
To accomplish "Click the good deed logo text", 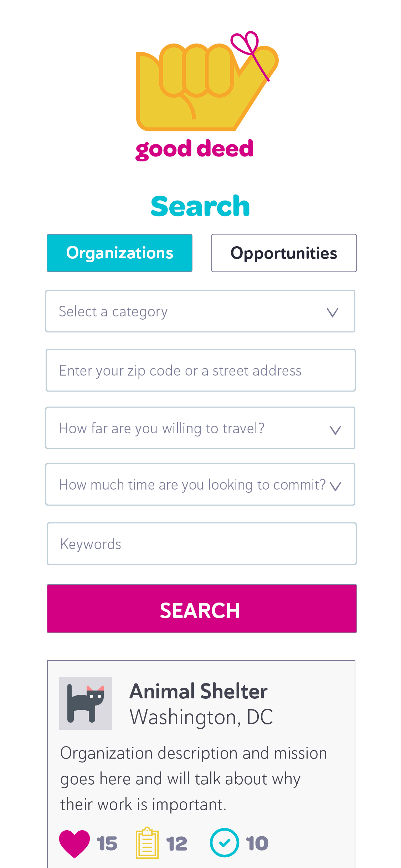I will click(x=194, y=149).
